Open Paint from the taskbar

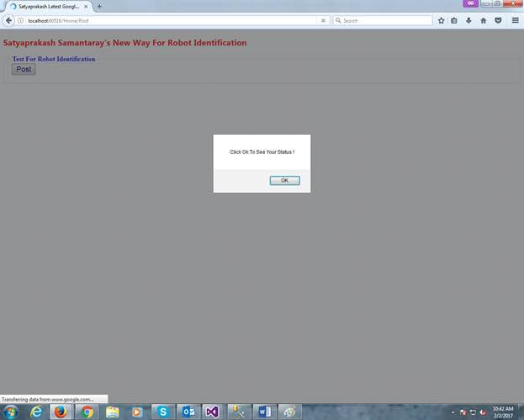(x=289, y=412)
